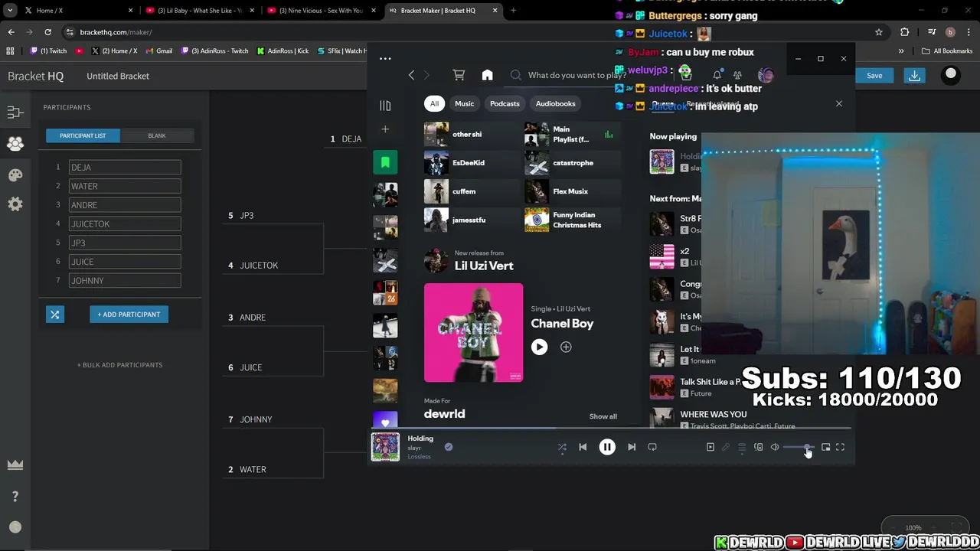Open the Holding album art thumbnail
The width and height of the screenshot is (980, 551).
(385, 447)
